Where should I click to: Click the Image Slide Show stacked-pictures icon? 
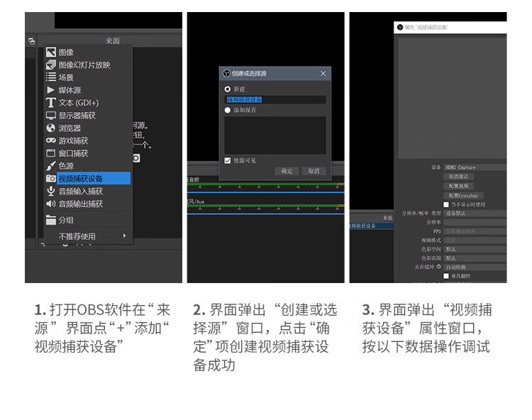pyautogui.click(x=51, y=65)
